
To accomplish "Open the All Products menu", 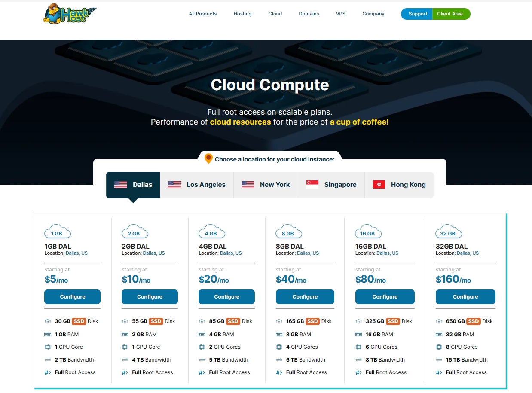I will [203, 14].
